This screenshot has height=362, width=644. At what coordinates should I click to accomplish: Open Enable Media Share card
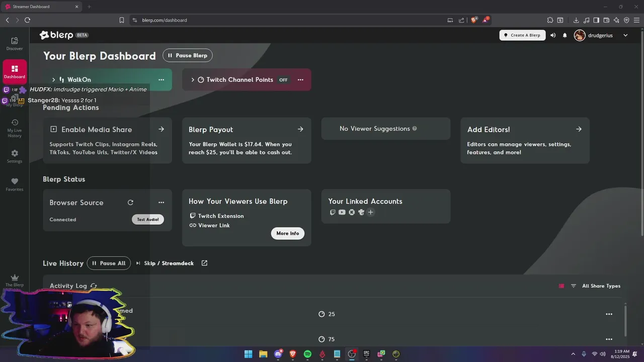[107, 141]
